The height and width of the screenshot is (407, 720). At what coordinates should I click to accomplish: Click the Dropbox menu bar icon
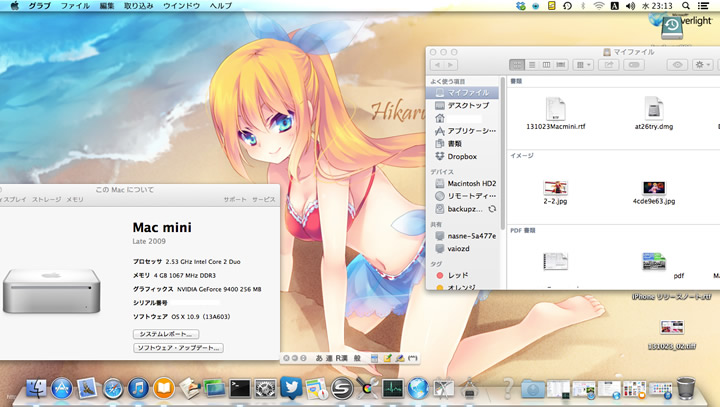520,6
